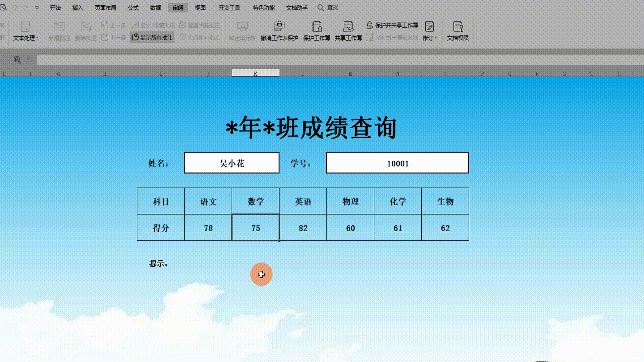
Task: Click 共享工作簿 icon
Action: (x=348, y=26)
